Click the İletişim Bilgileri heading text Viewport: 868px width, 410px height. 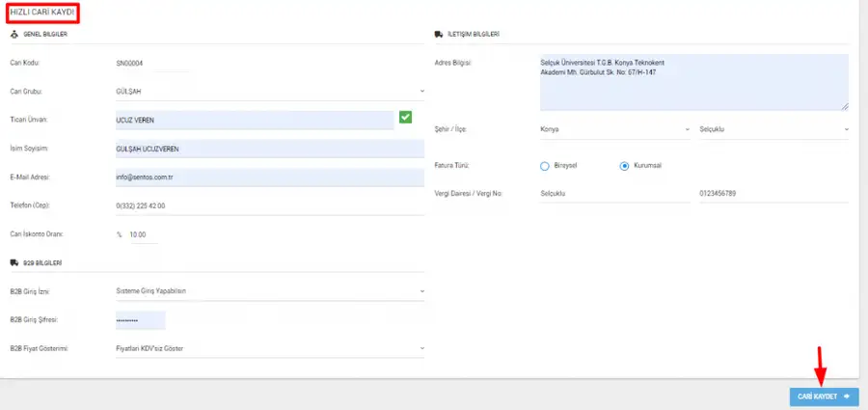coord(474,35)
